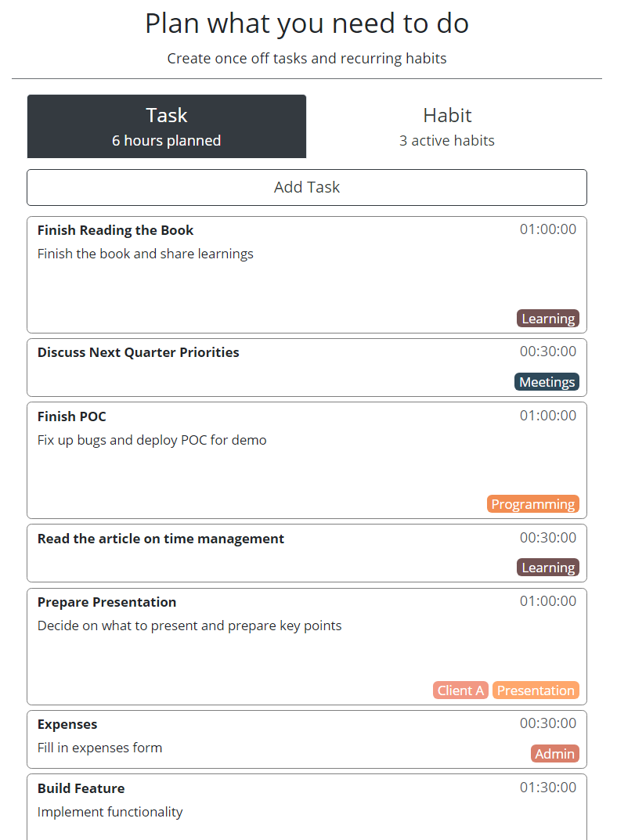Click the Client A tag
This screenshot has width=617, height=840.
pyautogui.click(x=460, y=690)
